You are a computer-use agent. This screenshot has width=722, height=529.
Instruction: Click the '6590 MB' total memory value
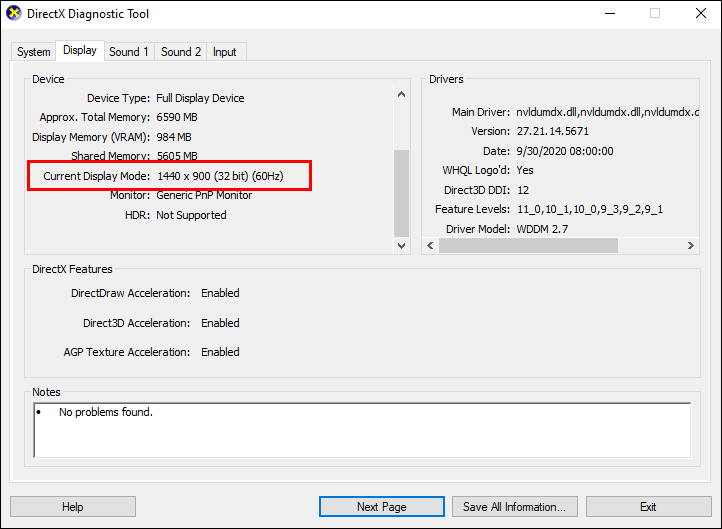point(177,117)
